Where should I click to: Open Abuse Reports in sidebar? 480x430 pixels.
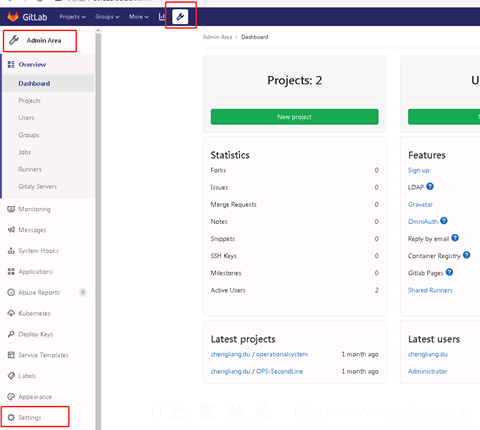[39, 292]
